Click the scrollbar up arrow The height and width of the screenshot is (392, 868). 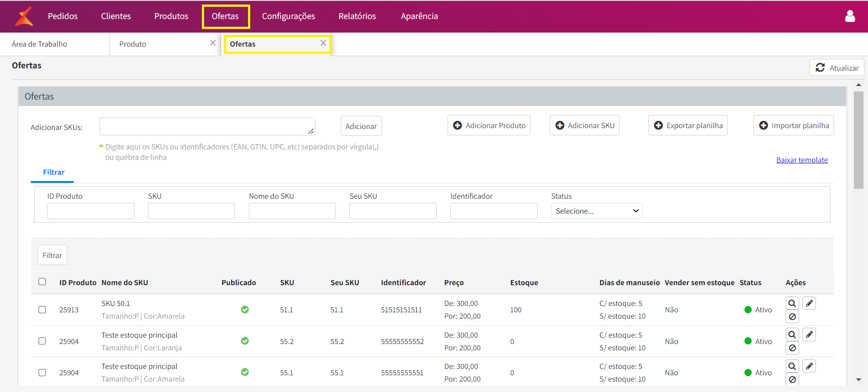[x=858, y=85]
